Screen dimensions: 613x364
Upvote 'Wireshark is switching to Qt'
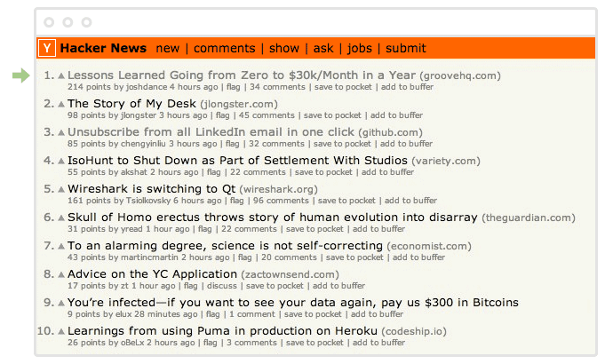pos(61,189)
